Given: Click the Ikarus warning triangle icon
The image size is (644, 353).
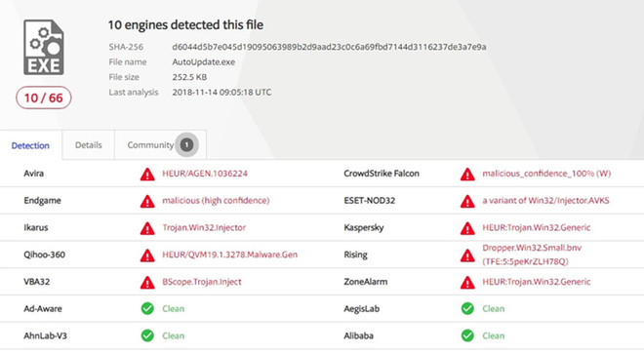Looking at the screenshot, I should click(x=147, y=228).
